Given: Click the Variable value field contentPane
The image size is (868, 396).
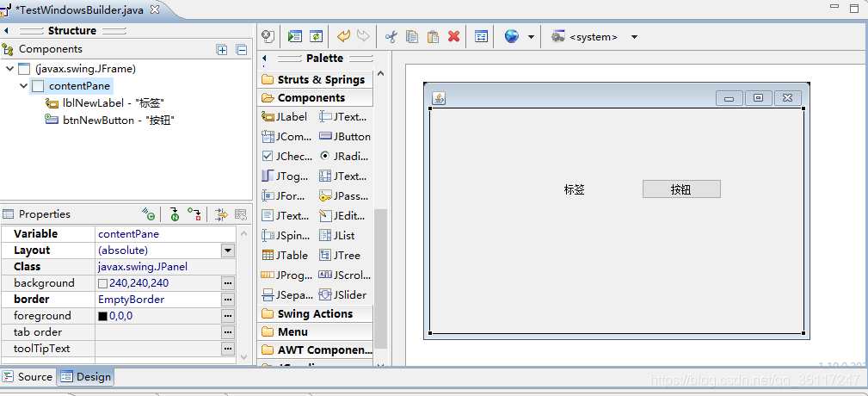Looking at the screenshot, I should click(x=165, y=233).
